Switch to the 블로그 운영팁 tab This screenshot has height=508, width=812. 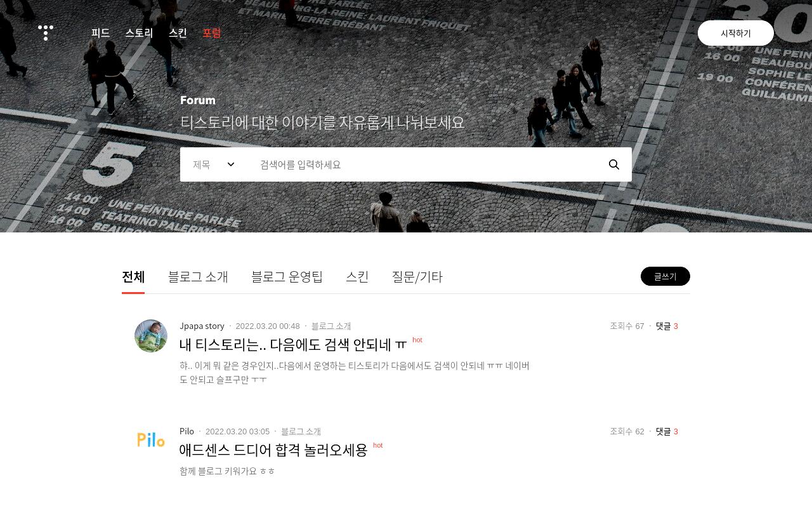click(287, 277)
